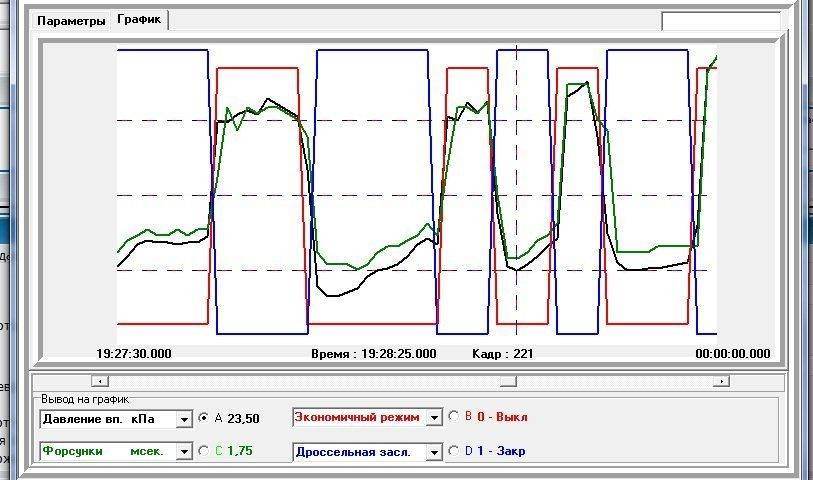The image size is (813, 480).
Task: Expand the Экономичный режим dropdown
Action: tap(434, 418)
